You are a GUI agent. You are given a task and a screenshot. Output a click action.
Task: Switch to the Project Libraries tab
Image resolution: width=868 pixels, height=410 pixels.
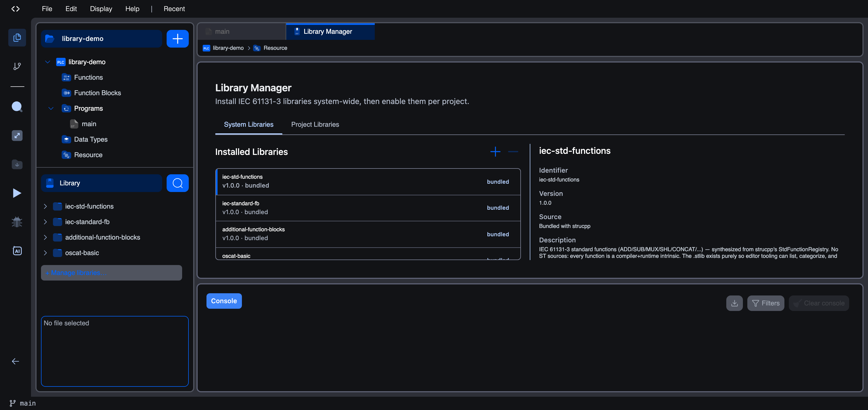315,125
